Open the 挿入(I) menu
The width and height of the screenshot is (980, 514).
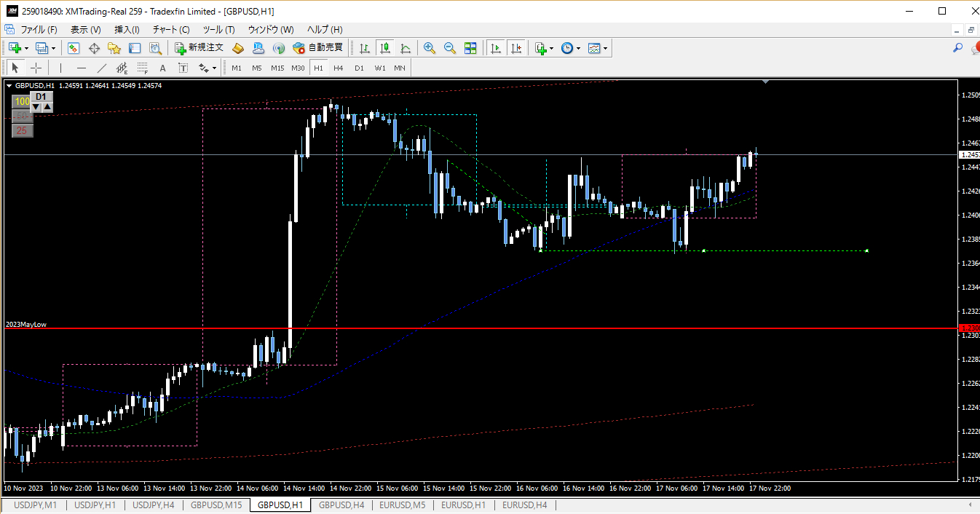pos(127,30)
